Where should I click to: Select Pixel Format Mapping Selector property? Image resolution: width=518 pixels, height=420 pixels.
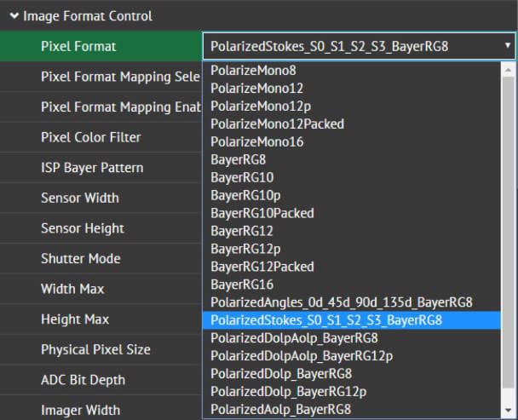[x=101, y=77]
